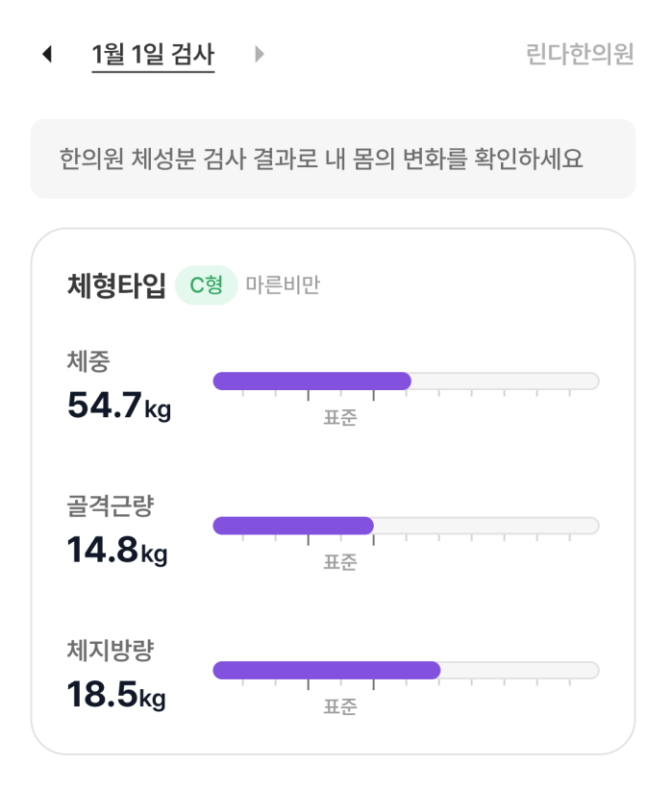Select the 14.8kg muscle mass value
The width and height of the screenshot is (672, 788).
click(117, 551)
